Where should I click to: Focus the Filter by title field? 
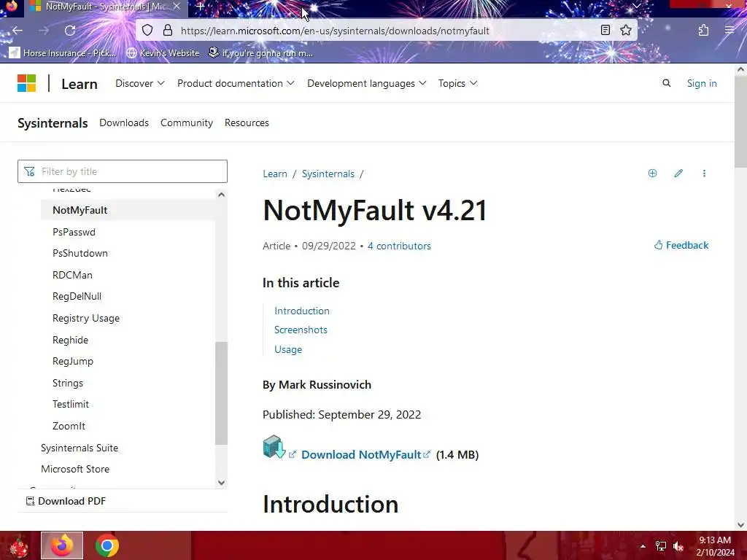123,171
